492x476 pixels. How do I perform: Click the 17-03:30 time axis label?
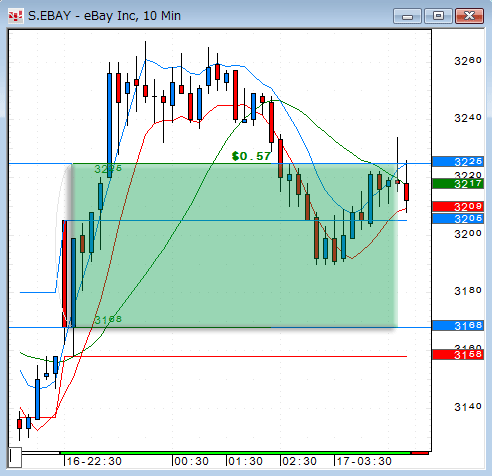click(364, 461)
